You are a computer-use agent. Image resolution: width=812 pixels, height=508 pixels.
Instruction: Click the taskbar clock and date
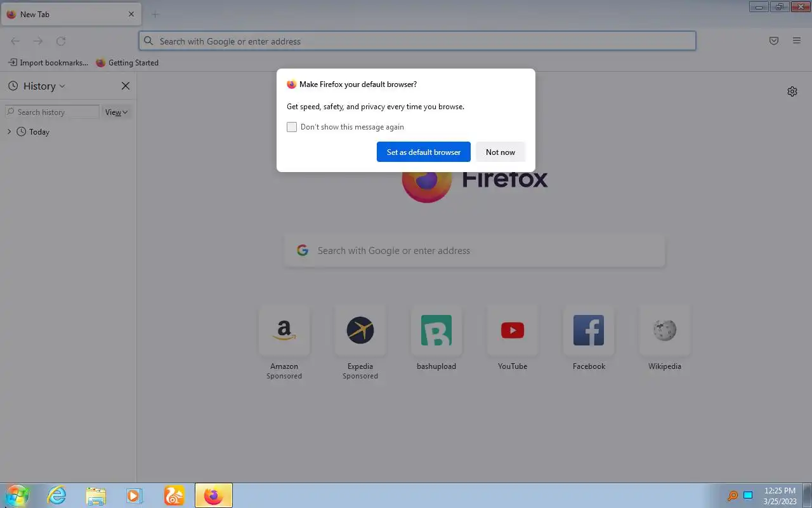tap(780, 496)
